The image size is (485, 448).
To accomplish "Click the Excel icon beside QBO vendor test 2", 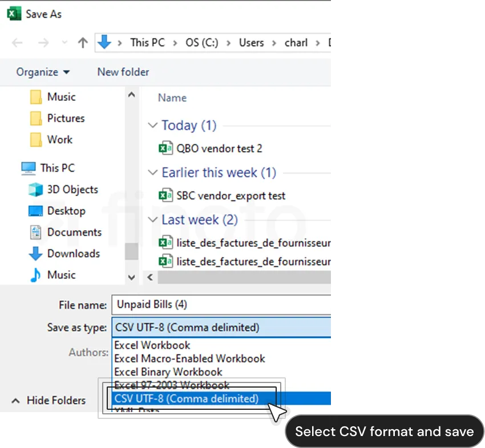I will pyautogui.click(x=165, y=149).
